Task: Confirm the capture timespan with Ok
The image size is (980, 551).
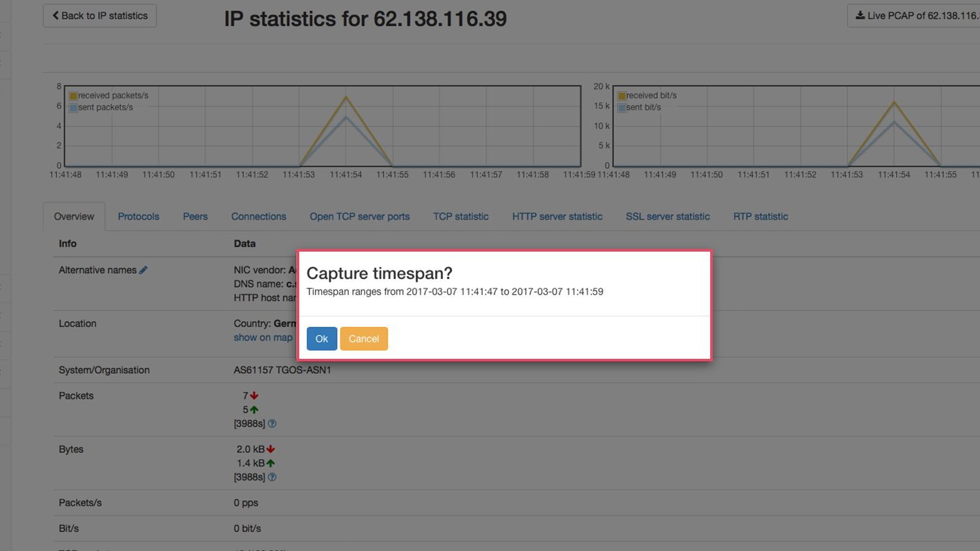Action: pyautogui.click(x=321, y=339)
